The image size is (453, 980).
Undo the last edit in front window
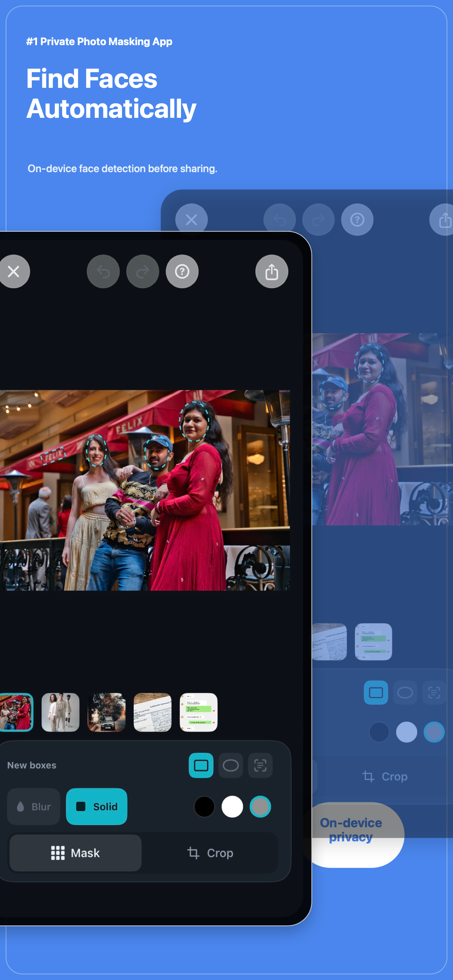(x=103, y=271)
